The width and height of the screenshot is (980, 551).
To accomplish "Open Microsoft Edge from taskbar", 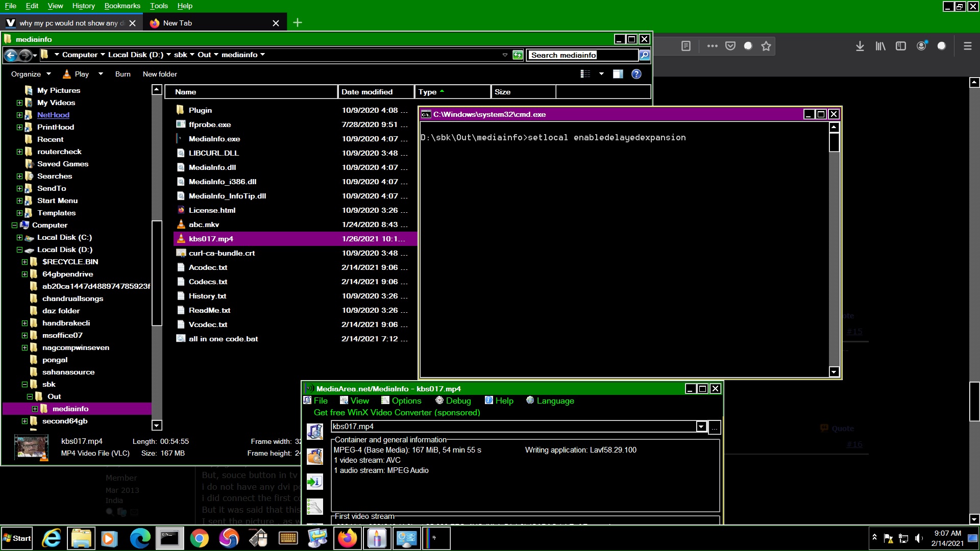I will [x=140, y=538].
